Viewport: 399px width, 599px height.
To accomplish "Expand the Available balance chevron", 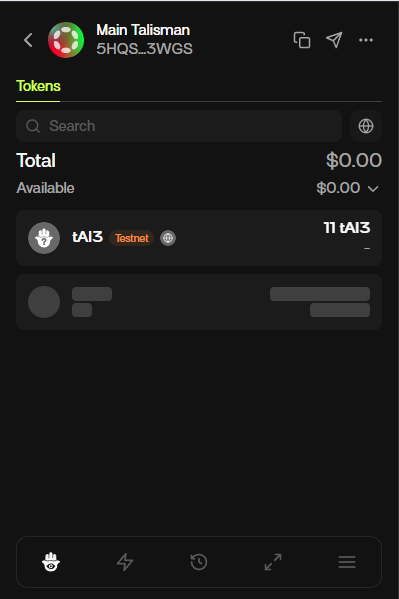I will (373, 188).
